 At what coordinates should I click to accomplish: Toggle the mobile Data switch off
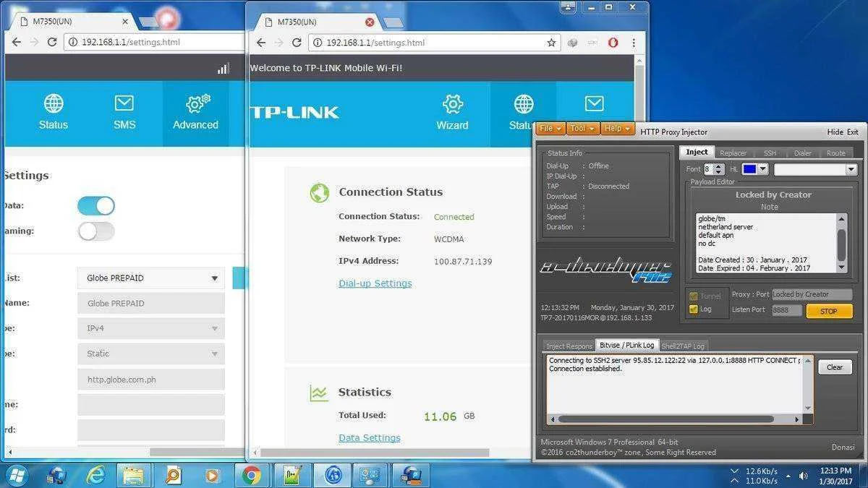point(96,205)
